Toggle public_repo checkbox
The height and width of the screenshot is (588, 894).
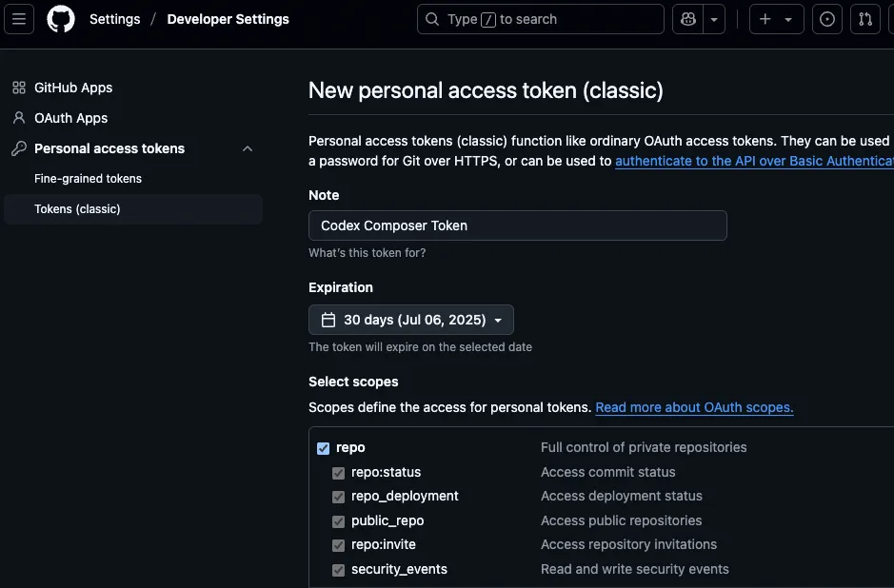[x=339, y=521]
